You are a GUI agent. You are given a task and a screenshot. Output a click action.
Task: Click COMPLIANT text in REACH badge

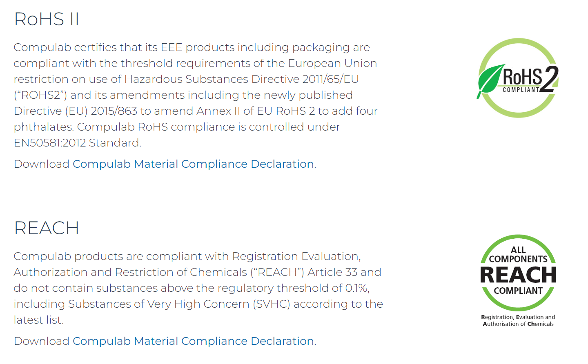coord(518,291)
